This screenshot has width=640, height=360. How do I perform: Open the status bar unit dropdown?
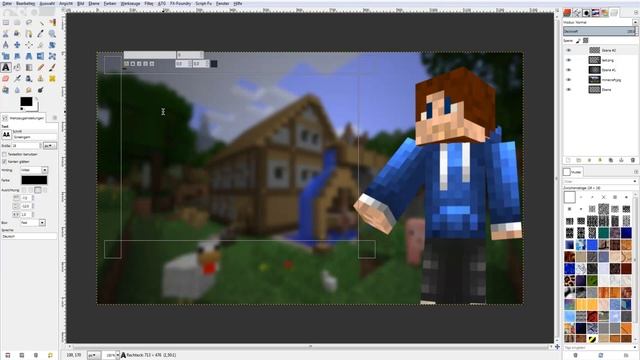93,356
